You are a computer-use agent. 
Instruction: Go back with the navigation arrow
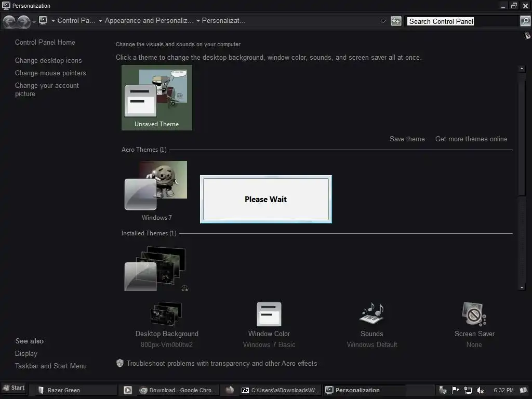[x=9, y=22]
